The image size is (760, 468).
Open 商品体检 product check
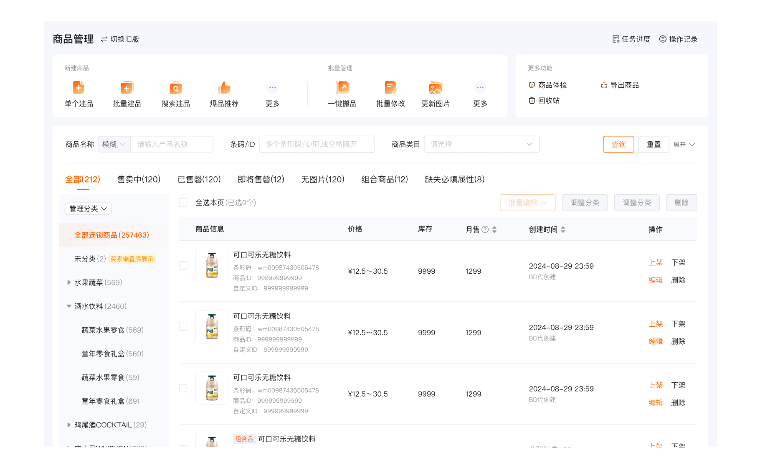tap(547, 85)
